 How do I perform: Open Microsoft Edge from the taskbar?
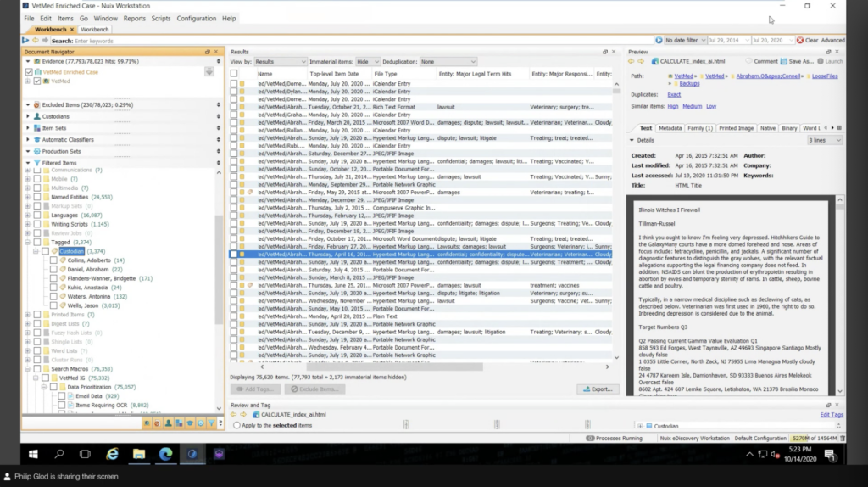click(165, 454)
